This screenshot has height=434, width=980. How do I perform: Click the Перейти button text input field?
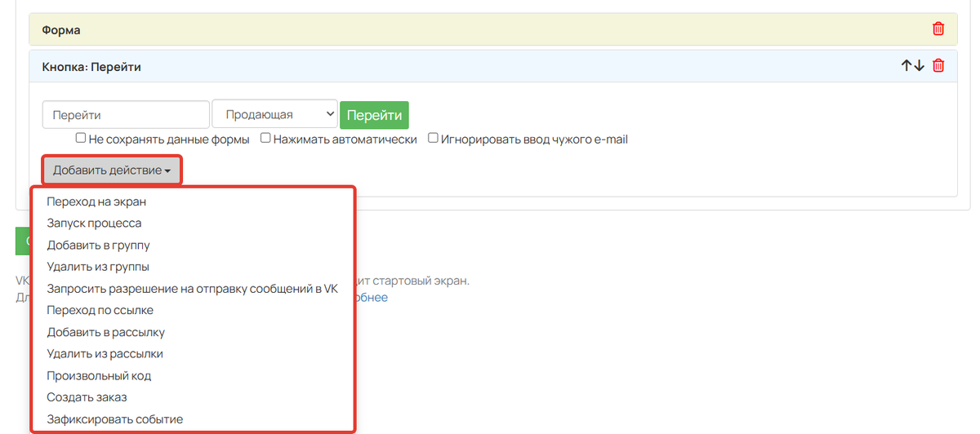point(126,115)
